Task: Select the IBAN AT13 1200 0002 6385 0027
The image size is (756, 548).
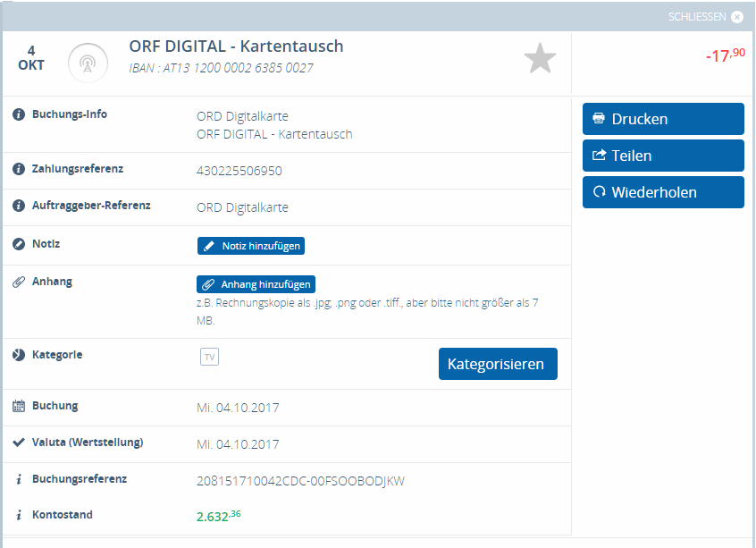Action: tap(222, 68)
